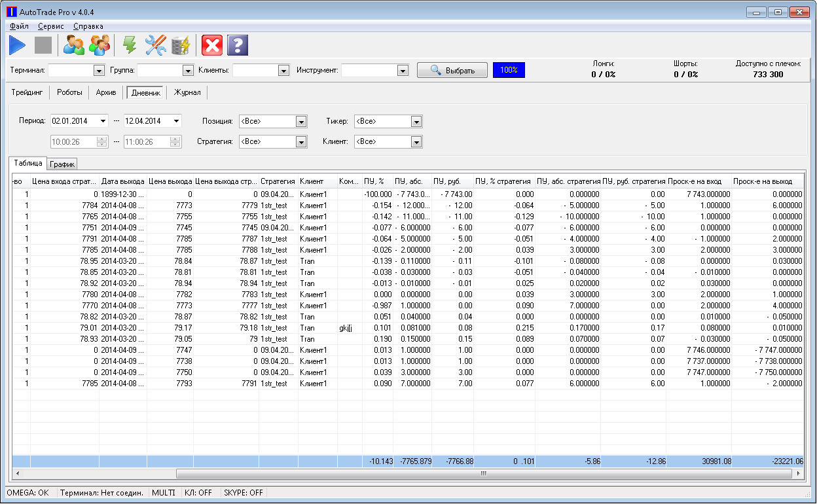Switch to the График sub-tab
This screenshot has width=817, height=504.
[x=63, y=164]
